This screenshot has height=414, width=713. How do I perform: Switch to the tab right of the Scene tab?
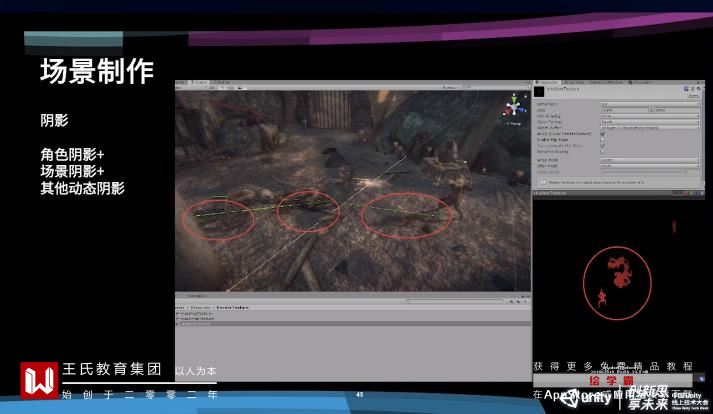tap(221, 82)
